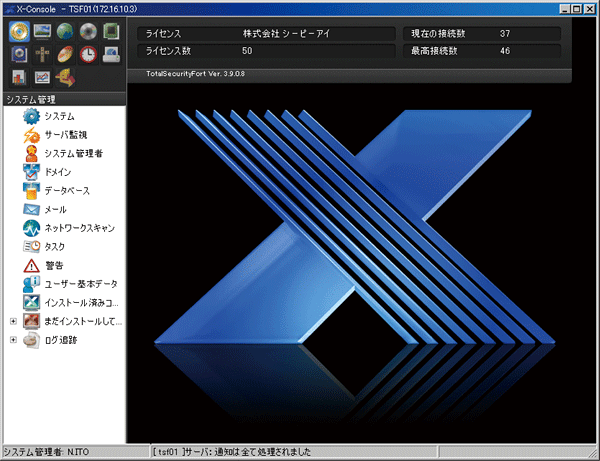Click the window resize grip corner

point(592,452)
